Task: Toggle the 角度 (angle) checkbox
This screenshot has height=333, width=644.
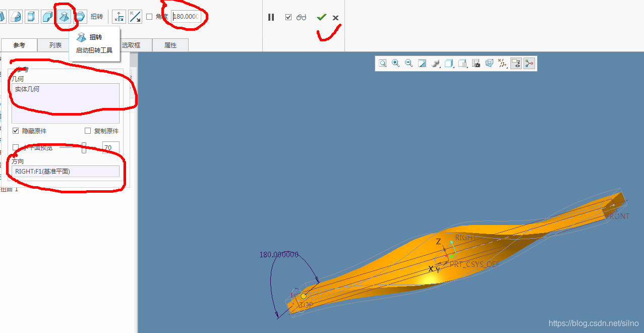Action: pos(149,17)
